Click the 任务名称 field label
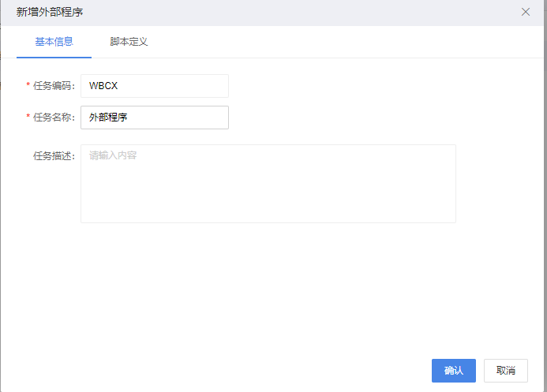 click(x=54, y=118)
